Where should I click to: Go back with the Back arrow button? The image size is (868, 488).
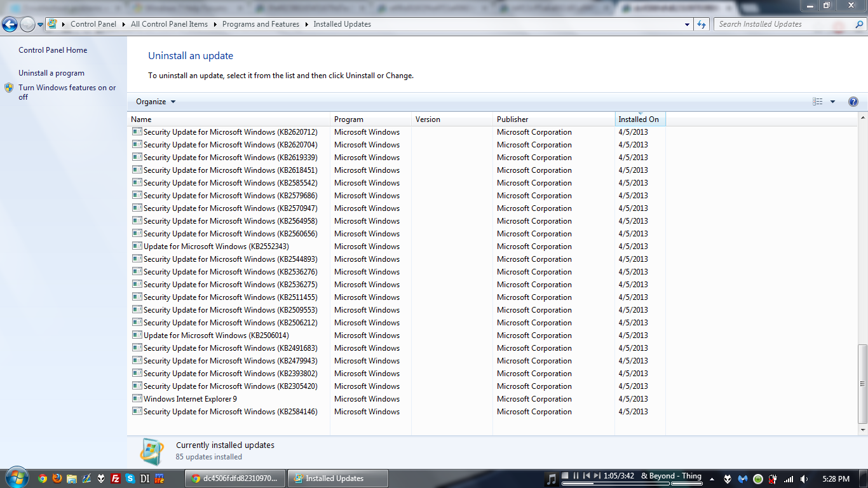pyautogui.click(x=10, y=24)
